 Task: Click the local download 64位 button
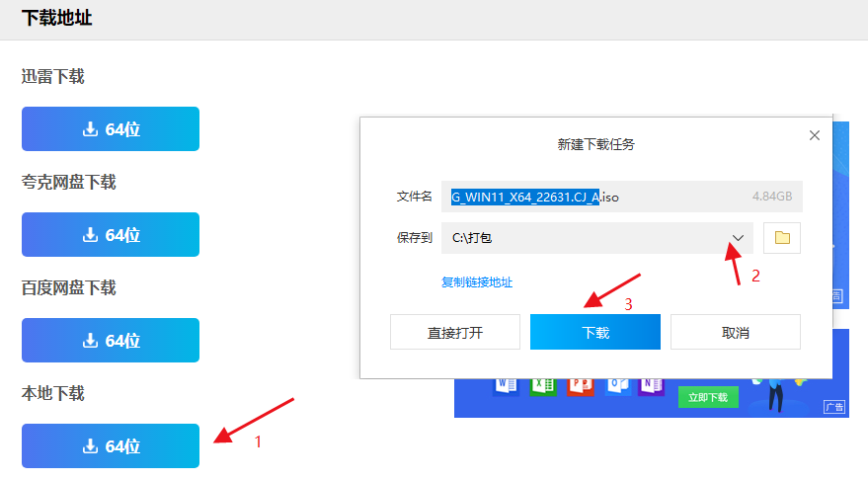click(x=111, y=446)
